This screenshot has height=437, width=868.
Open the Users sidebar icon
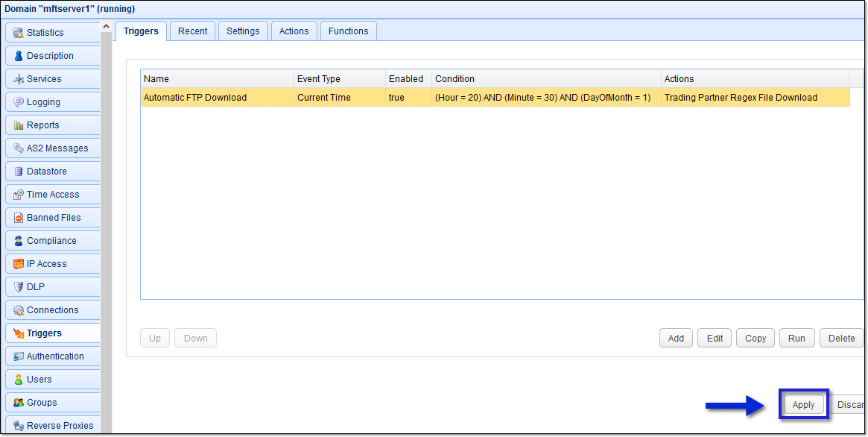[19, 380]
